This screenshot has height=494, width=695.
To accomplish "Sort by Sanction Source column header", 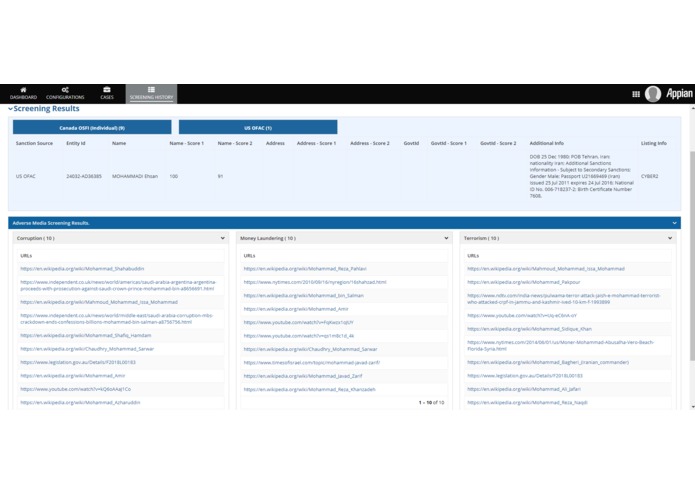I will pyautogui.click(x=34, y=143).
